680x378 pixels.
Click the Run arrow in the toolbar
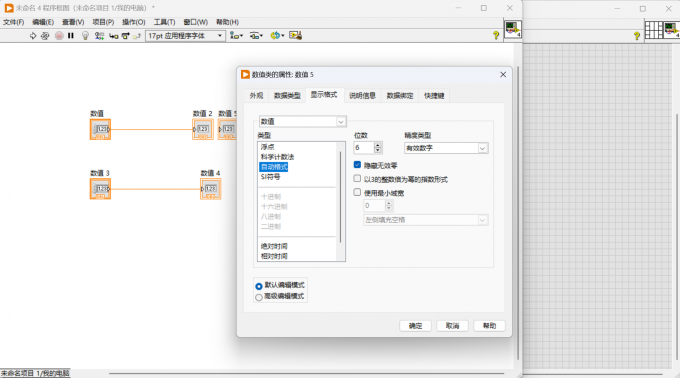pyautogui.click(x=33, y=36)
